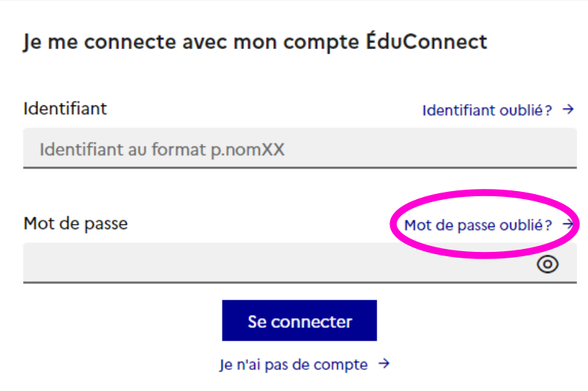Click the arrow next to Je n'ai pas de compte
This screenshot has height=391, width=588.
click(384, 363)
